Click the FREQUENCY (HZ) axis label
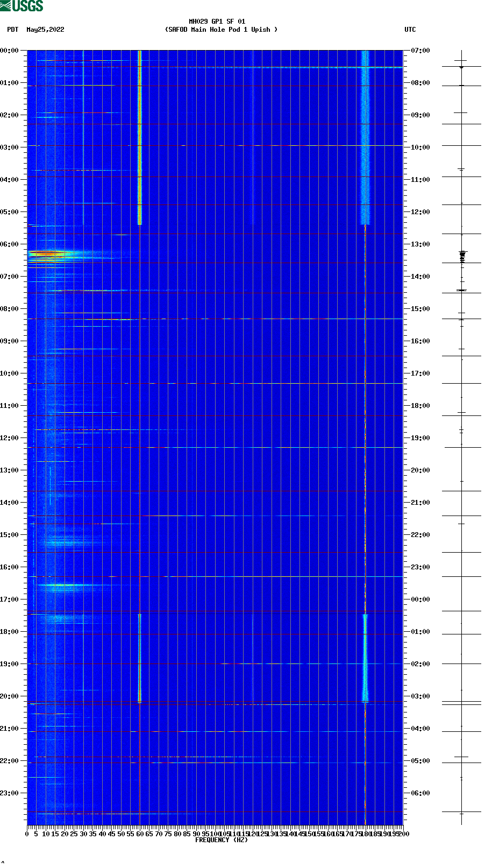 click(x=222, y=839)
